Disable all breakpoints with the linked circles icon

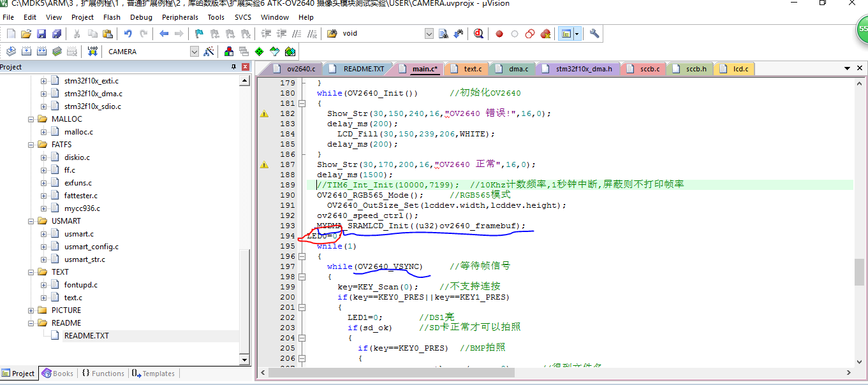pyautogui.click(x=530, y=34)
